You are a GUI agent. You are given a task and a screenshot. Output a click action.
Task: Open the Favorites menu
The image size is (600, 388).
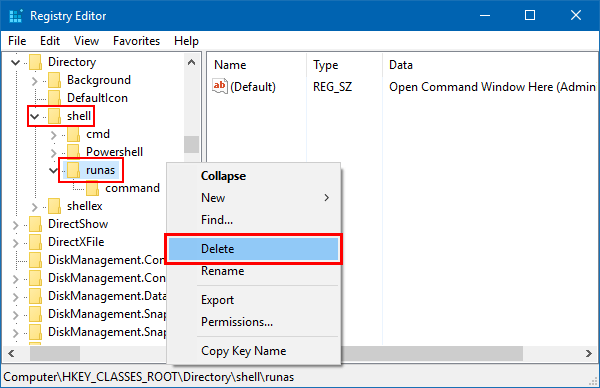point(137,41)
